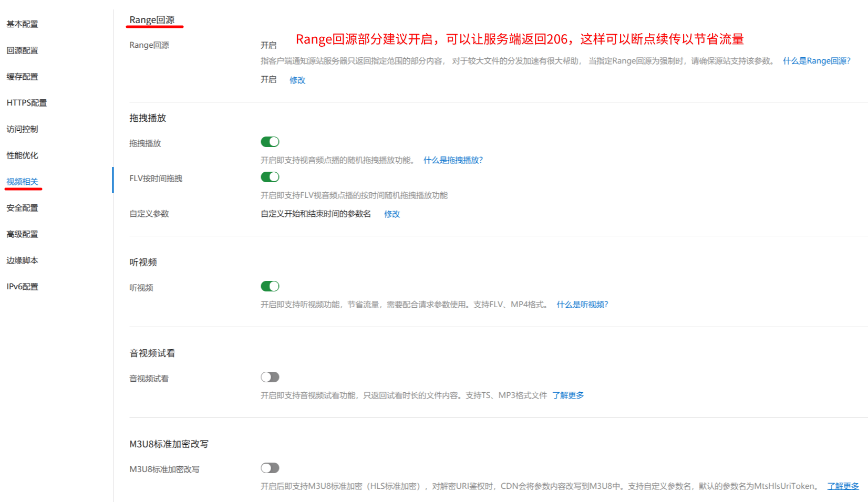Toggle the 听视频 switch off
The height and width of the screenshot is (502, 868).
pos(270,286)
